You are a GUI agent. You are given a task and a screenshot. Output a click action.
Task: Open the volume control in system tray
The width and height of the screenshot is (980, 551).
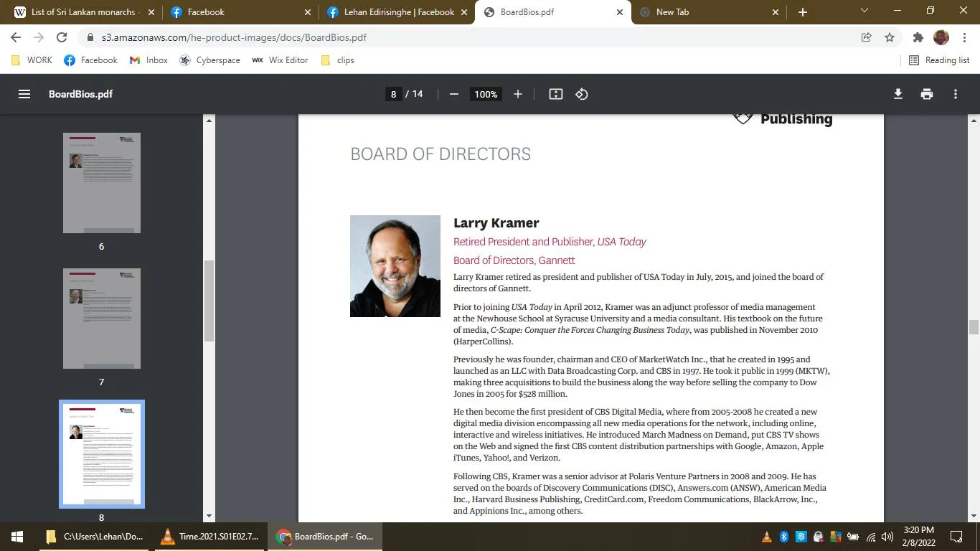(887, 537)
